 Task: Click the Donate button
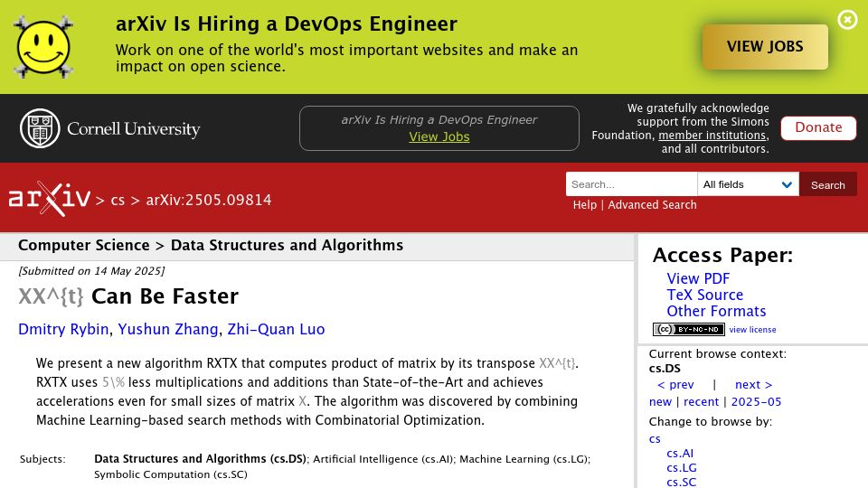tap(818, 127)
